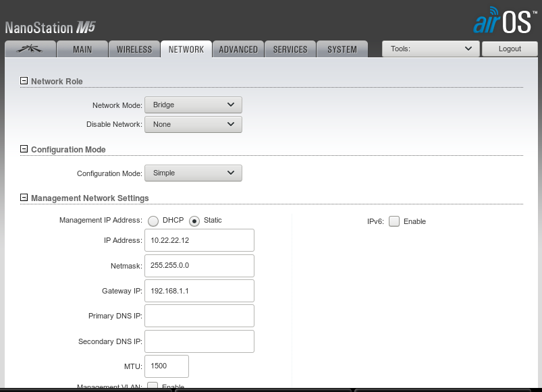542x392 pixels.
Task: Click the Primary DNS IP field
Action: (x=199, y=316)
